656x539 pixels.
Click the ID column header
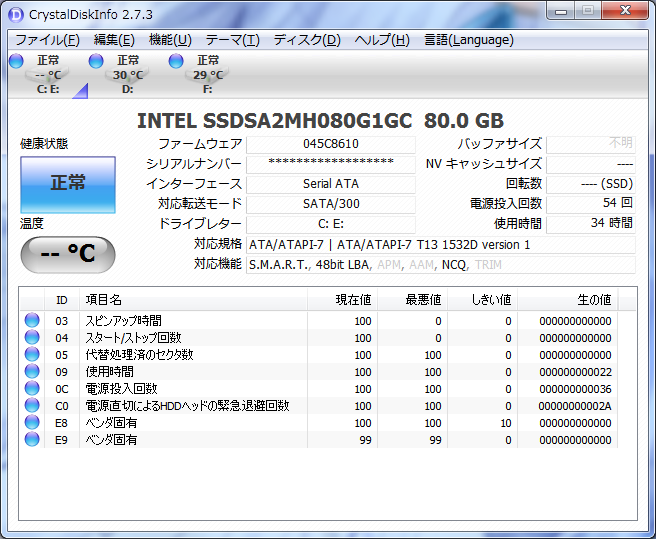[62, 300]
